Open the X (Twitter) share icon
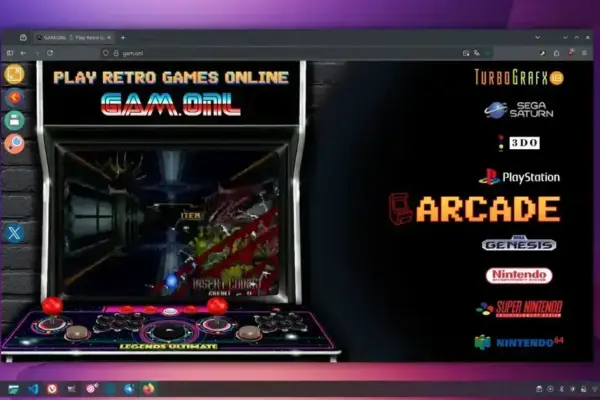The height and width of the screenshot is (400, 600). (14, 233)
